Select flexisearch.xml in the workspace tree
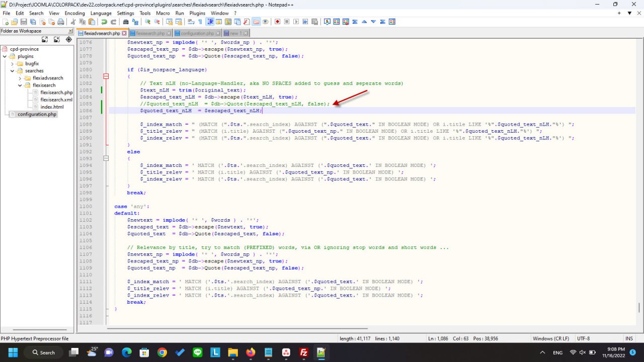Image resolution: width=644 pixels, height=362 pixels. point(57,100)
